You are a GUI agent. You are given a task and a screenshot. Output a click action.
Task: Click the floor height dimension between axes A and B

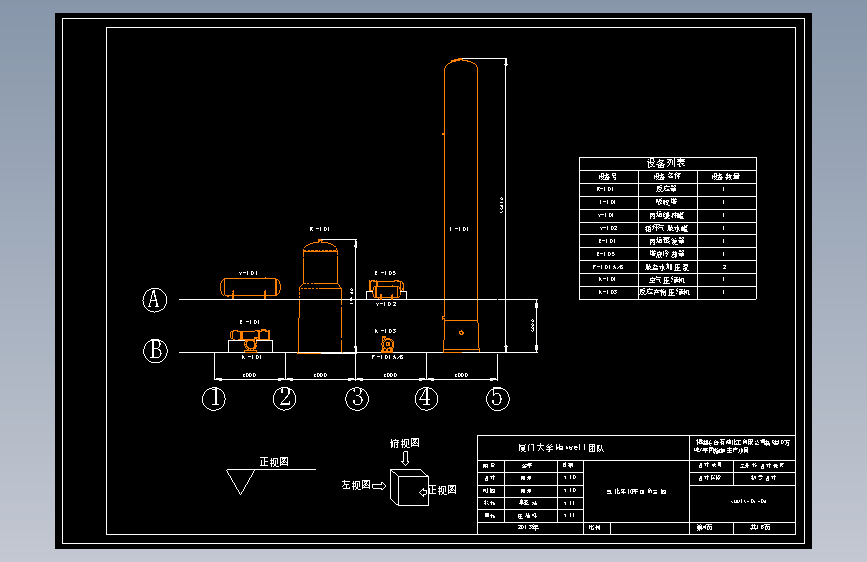click(x=532, y=325)
